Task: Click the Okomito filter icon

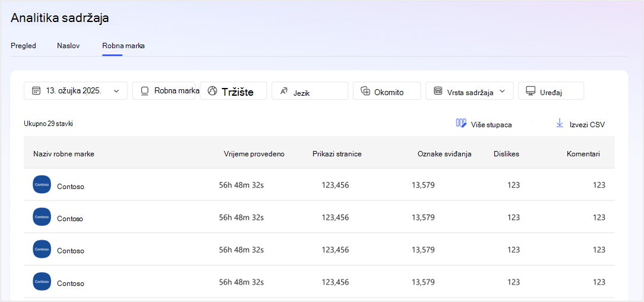Action: coord(365,91)
